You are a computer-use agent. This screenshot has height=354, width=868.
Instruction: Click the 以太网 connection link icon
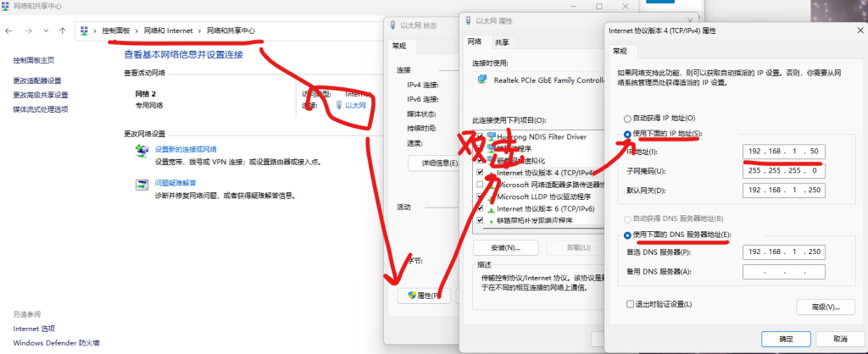tap(339, 105)
